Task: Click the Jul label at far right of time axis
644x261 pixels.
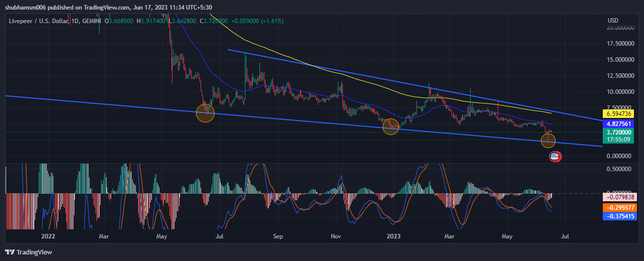Action: click(x=565, y=235)
